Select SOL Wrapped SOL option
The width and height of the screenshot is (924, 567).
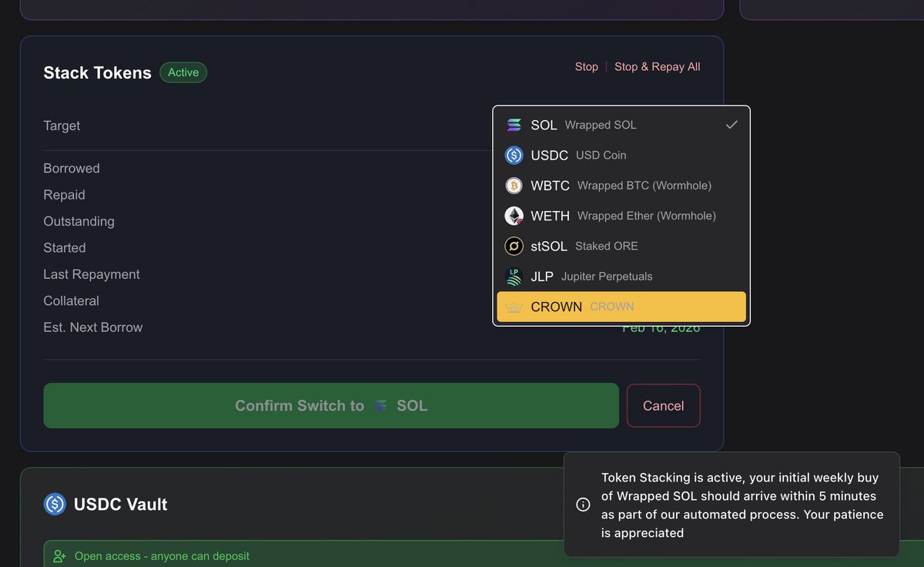(621, 125)
